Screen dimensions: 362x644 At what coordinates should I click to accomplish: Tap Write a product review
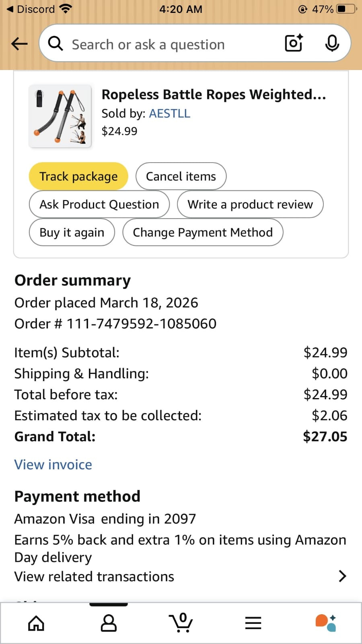tap(250, 204)
